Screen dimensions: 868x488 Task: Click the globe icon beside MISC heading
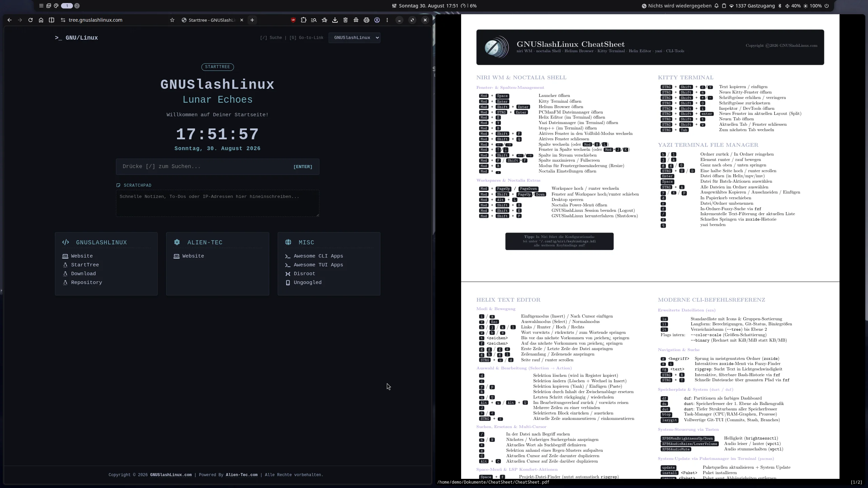pyautogui.click(x=288, y=242)
